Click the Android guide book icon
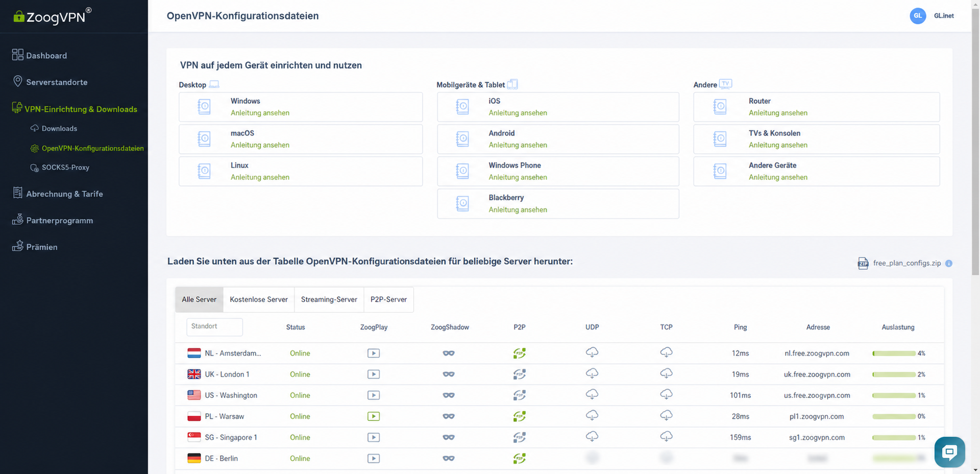 coord(462,139)
